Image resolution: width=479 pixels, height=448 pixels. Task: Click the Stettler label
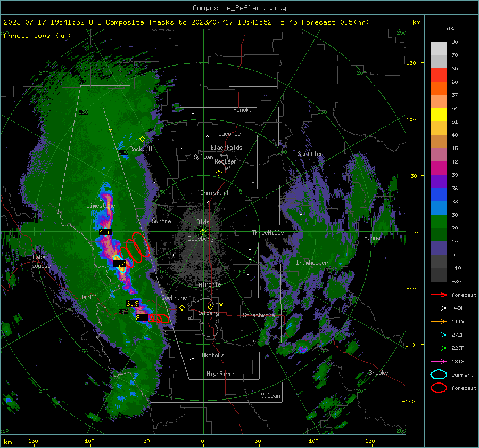point(310,154)
